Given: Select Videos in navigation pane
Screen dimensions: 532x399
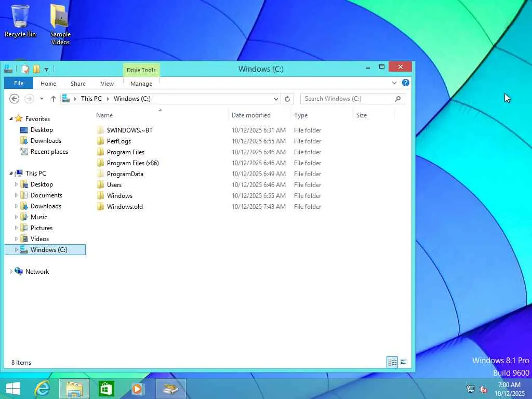Looking at the screenshot, I should (x=39, y=239).
